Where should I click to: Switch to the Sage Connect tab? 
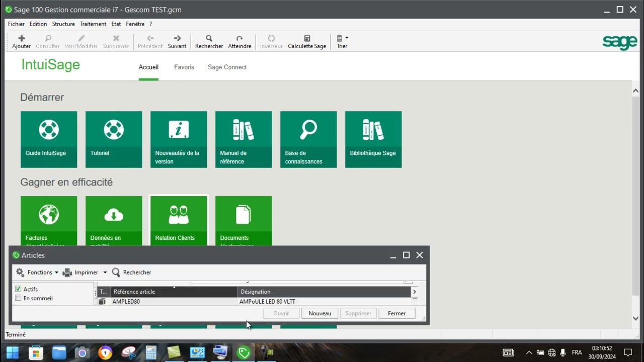[227, 67]
